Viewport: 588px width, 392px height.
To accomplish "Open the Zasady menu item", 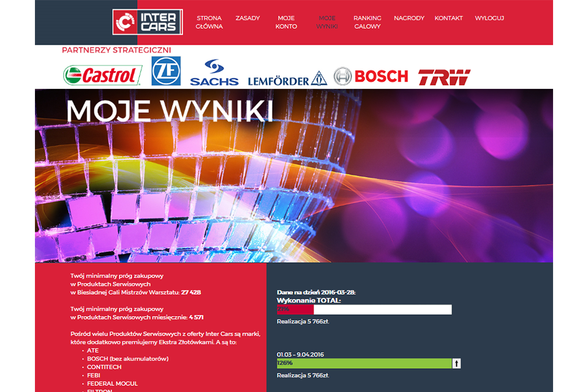I will [247, 18].
